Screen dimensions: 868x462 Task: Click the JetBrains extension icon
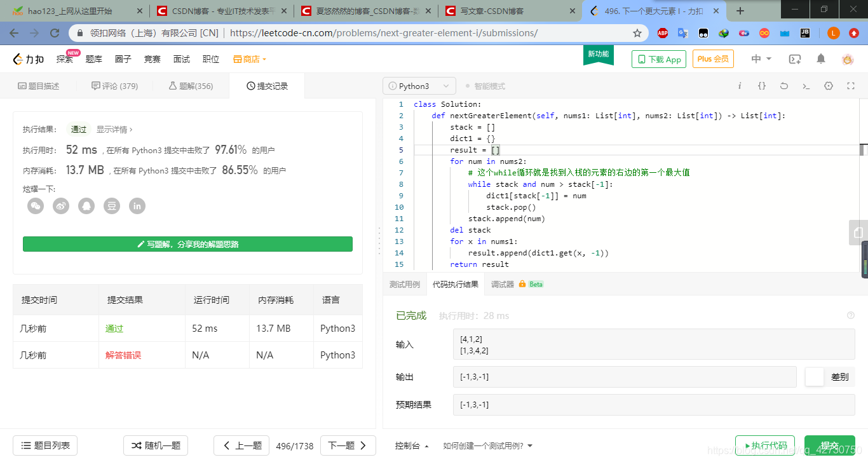804,33
